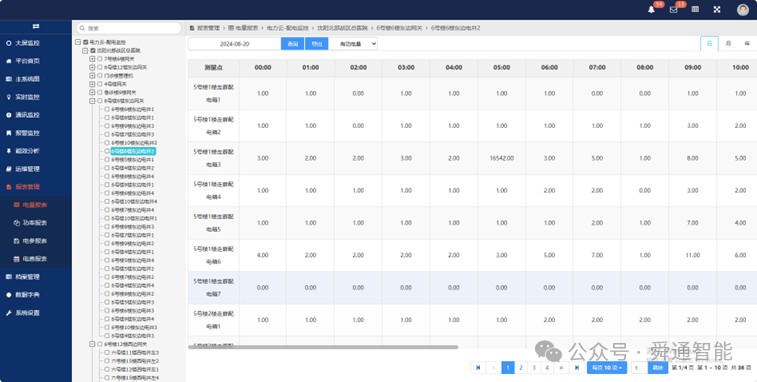Expand the 门诊楼管理机 node
This screenshot has height=382, width=757.
[92, 75]
